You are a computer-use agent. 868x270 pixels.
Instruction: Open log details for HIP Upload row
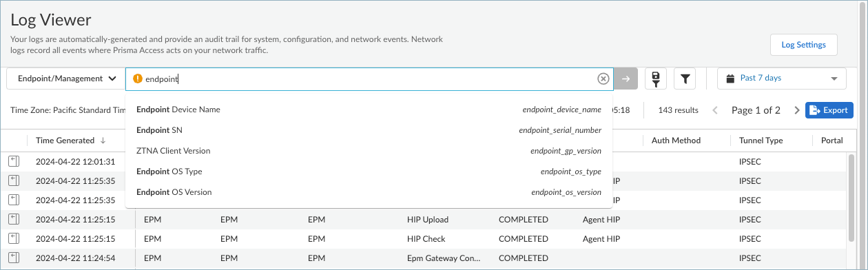(x=14, y=220)
